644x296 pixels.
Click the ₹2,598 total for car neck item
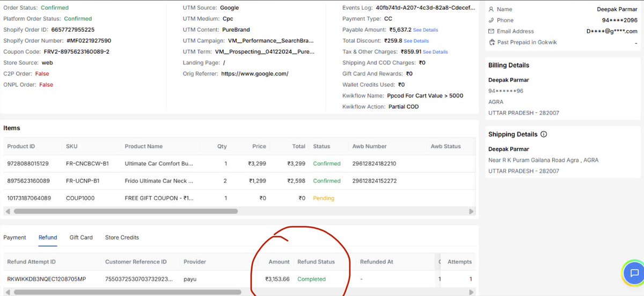click(296, 181)
